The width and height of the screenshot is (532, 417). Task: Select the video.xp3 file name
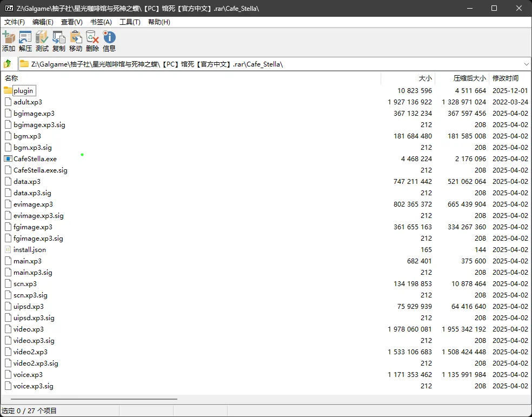click(x=29, y=329)
